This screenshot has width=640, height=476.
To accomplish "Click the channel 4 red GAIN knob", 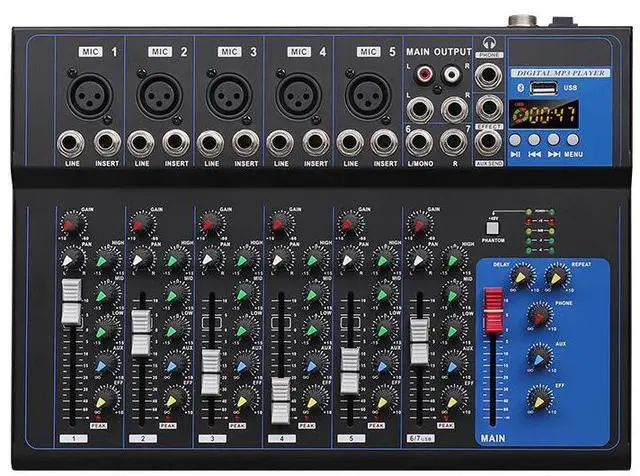I will pyautogui.click(x=281, y=223).
